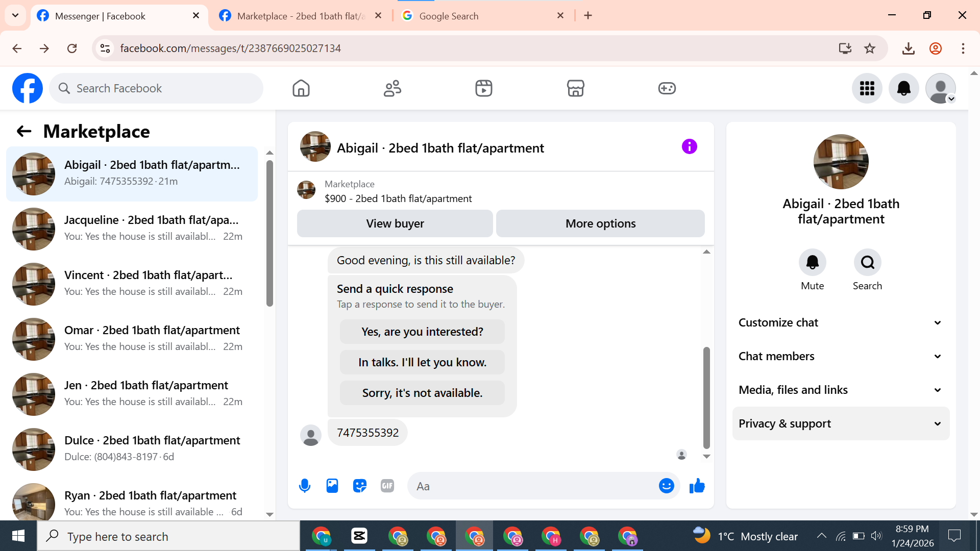980x551 pixels.
Task: Click the voice clip microphone icon
Action: coord(305,486)
